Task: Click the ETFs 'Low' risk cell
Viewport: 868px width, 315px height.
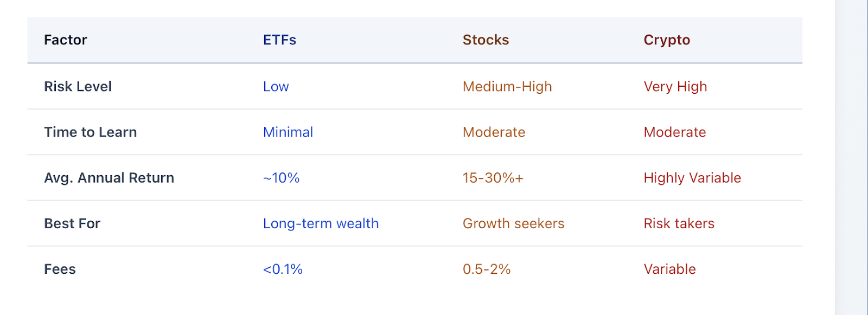Action: 276,87
